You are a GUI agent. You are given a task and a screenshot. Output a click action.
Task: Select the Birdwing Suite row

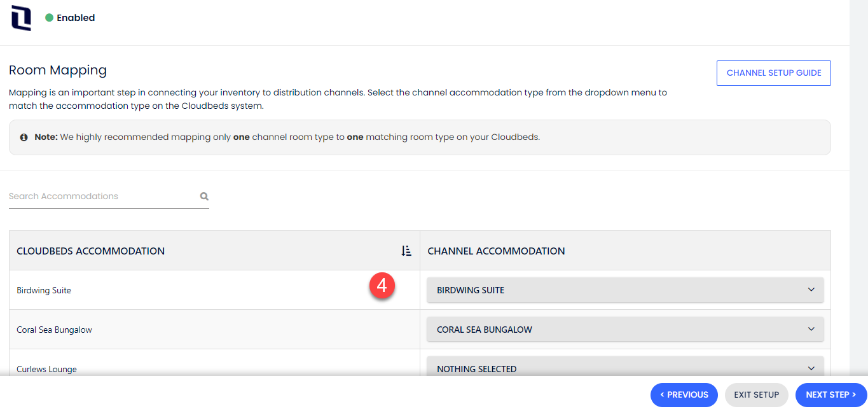191,289
